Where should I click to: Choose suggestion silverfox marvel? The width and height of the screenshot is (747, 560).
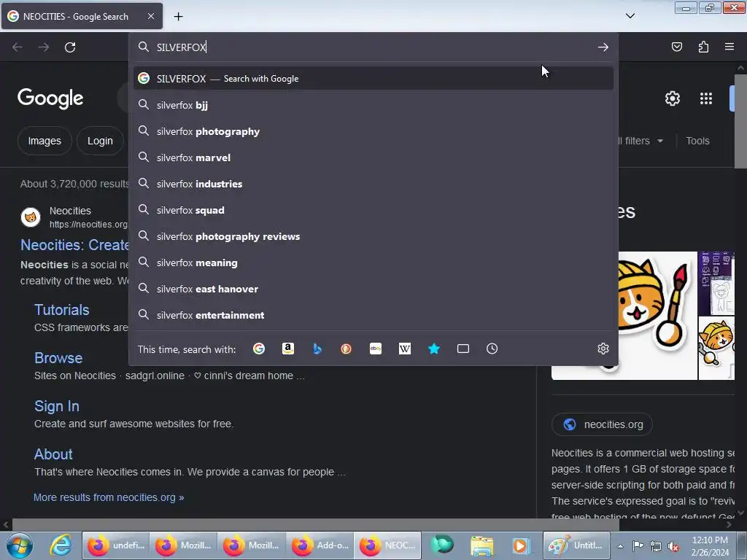pyautogui.click(x=373, y=157)
